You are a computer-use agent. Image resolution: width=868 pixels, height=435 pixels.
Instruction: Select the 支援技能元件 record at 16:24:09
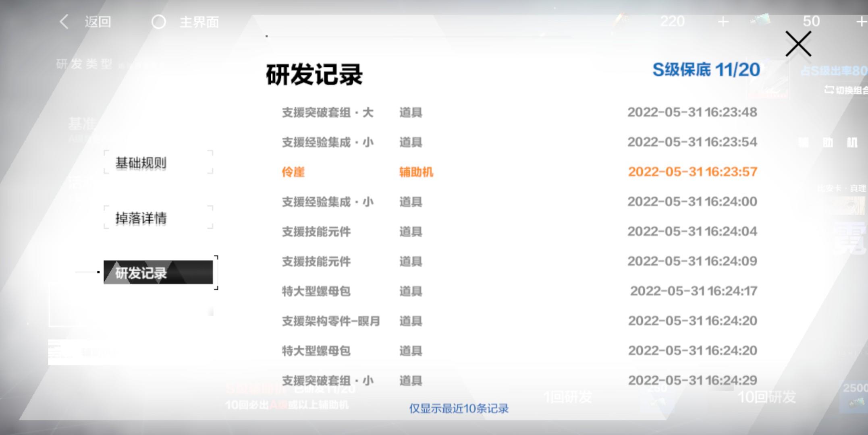[519, 261]
